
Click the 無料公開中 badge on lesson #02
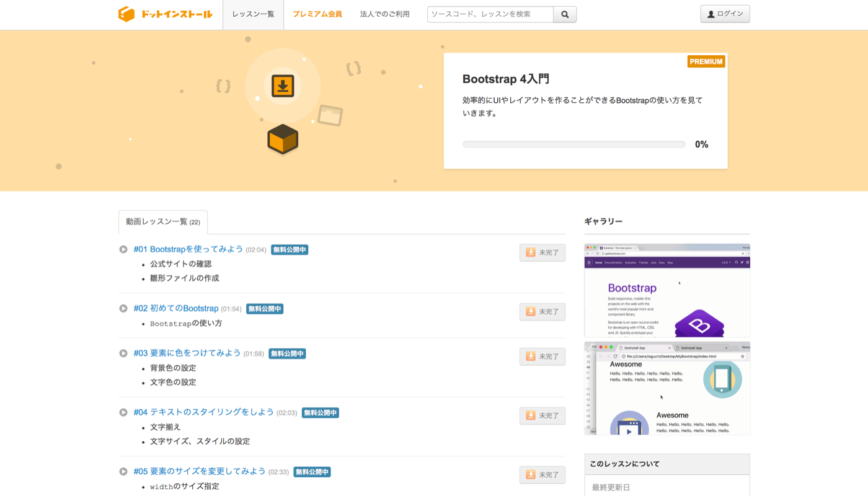click(x=265, y=309)
